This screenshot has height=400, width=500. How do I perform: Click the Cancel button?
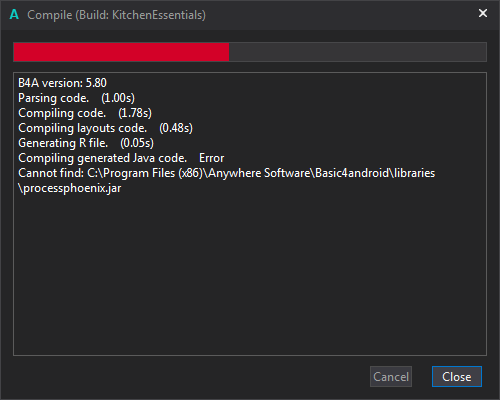click(391, 377)
